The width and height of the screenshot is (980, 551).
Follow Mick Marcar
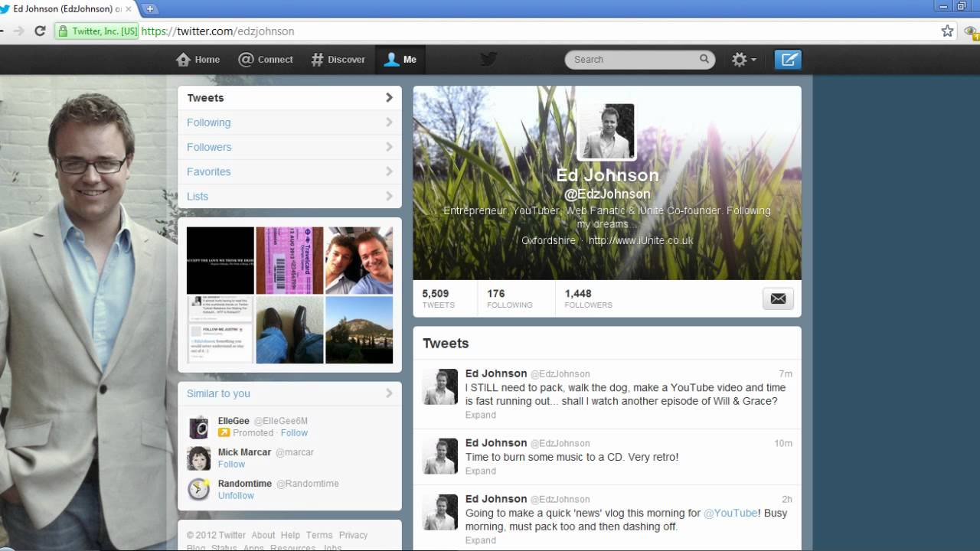pyautogui.click(x=231, y=465)
